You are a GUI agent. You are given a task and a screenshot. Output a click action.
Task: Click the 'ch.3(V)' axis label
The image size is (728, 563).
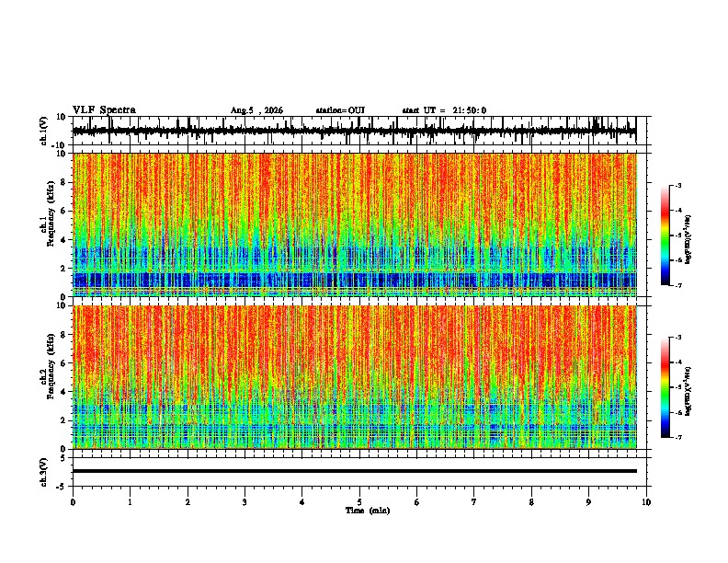[43, 472]
